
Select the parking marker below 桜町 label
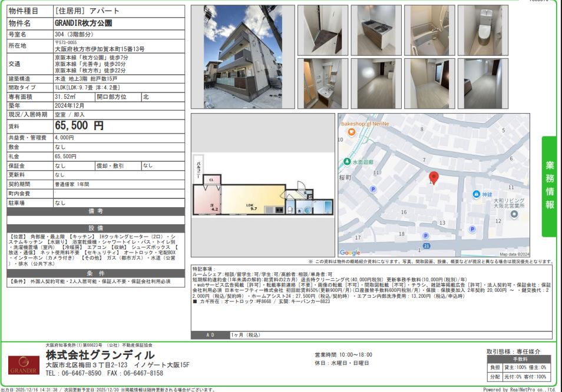[x=372, y=189]
